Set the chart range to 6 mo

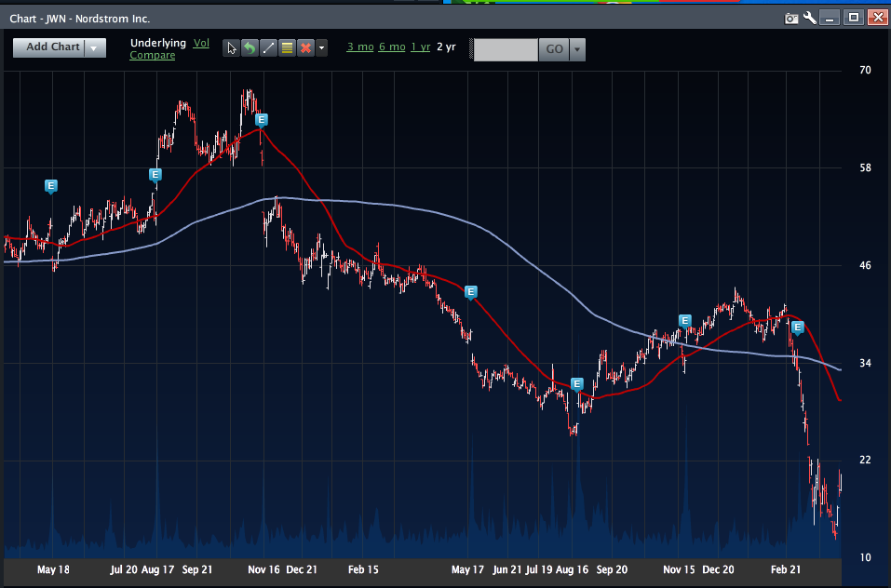point(391,47)
